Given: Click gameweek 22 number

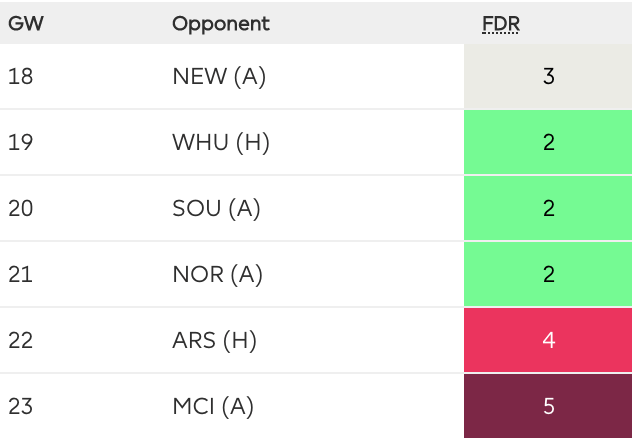Looking at the screenshot, I should pyautogui.click(x=20, y=340).
